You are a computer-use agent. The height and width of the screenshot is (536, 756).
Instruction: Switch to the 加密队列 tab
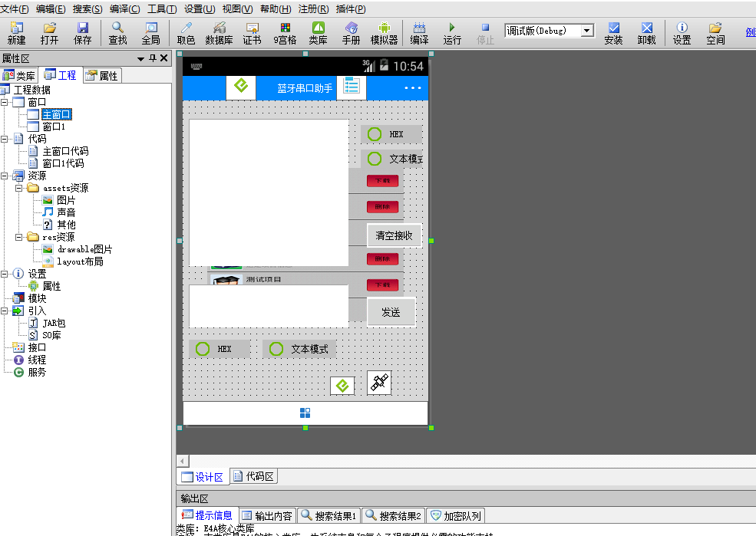[x=456, y=516]
